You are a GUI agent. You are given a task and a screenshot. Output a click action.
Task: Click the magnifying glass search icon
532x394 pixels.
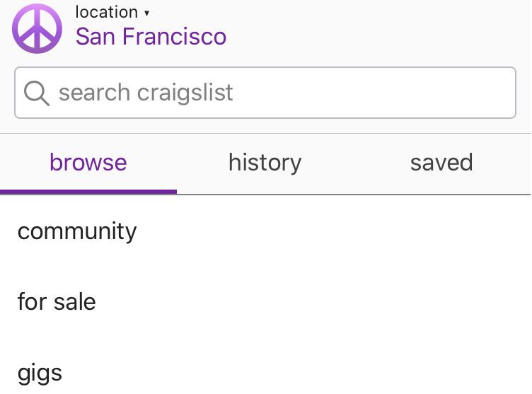(36, 93)
